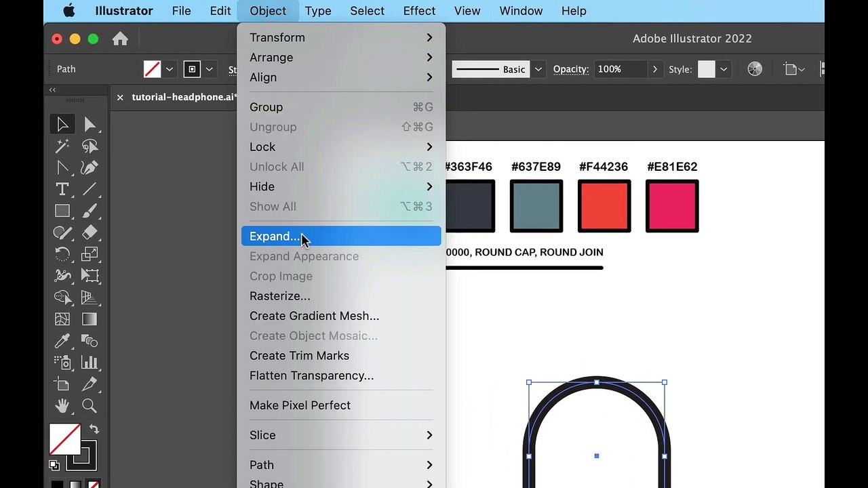Open the Apple menu
Viewport: 868px width, 488px height.
click(69, 11)
